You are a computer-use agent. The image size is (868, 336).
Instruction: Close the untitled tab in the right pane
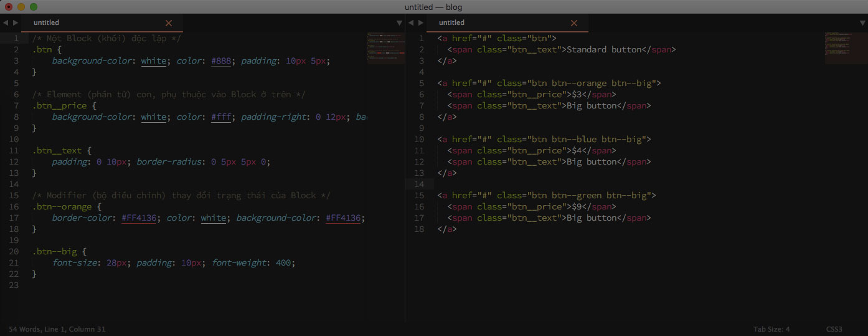coord(574,23)
